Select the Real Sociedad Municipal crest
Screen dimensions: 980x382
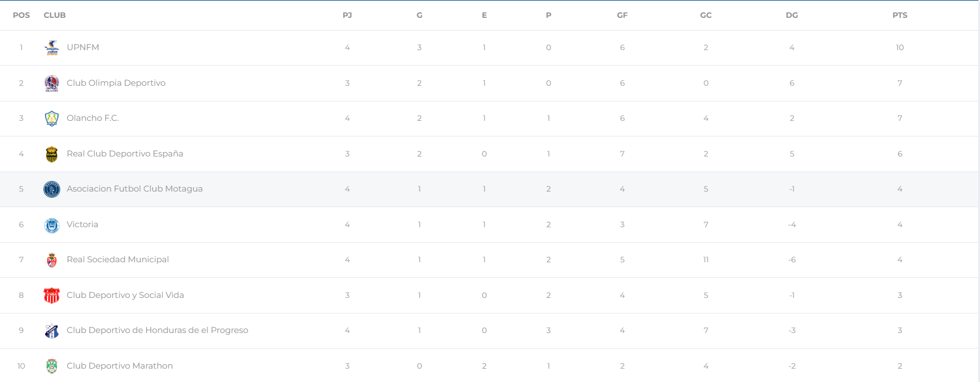52,260
